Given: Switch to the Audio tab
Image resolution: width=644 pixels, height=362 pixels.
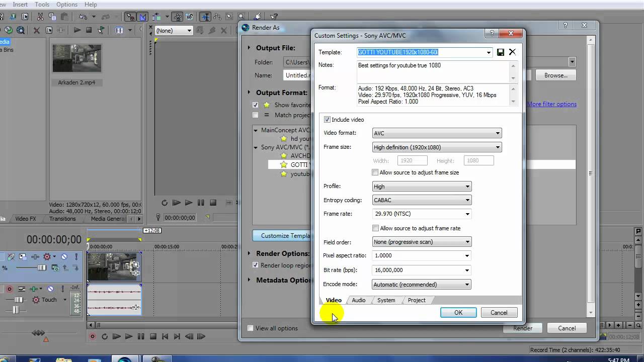Looking at the screenshot, I should point(359,300).
